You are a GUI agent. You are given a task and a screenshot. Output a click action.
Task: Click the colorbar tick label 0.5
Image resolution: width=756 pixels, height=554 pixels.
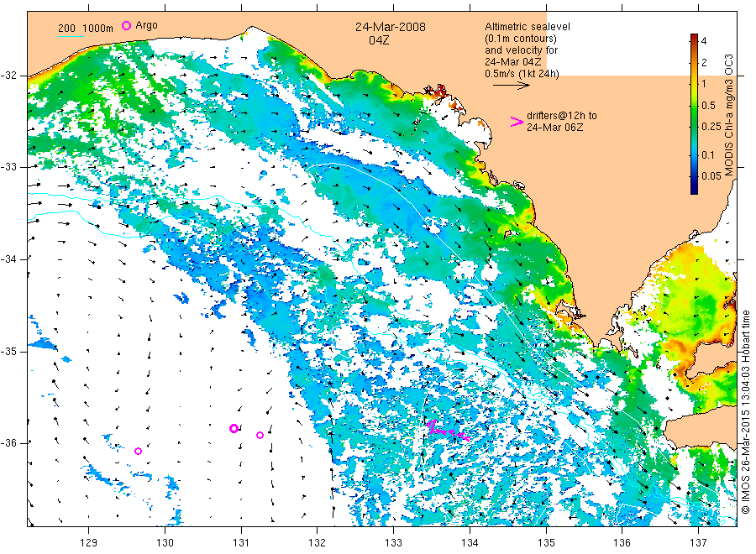coord(709,106)
